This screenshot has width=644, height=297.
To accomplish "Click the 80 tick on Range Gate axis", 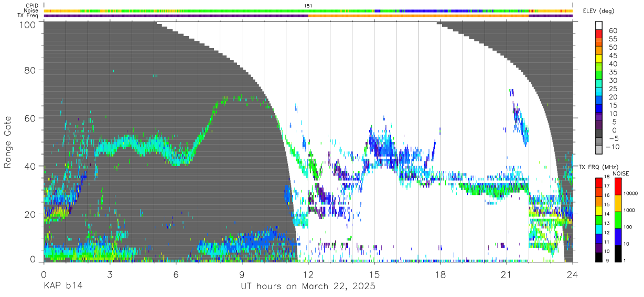I will click(31, 70).
